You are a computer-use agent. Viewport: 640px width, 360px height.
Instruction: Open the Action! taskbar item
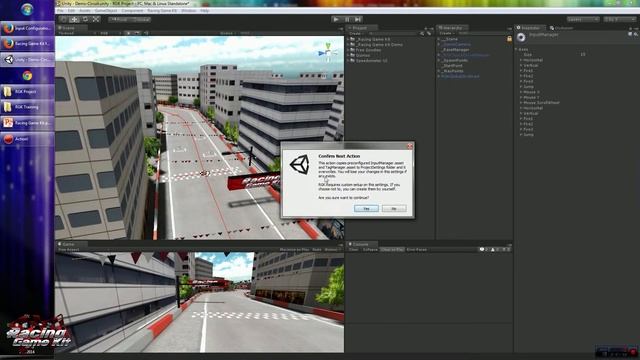[x=27, y=139]
